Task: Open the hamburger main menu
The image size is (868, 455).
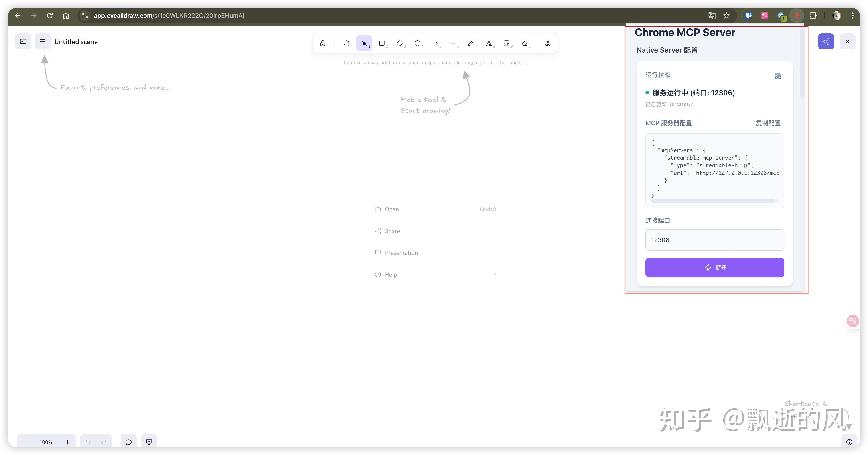Action: 43,41
